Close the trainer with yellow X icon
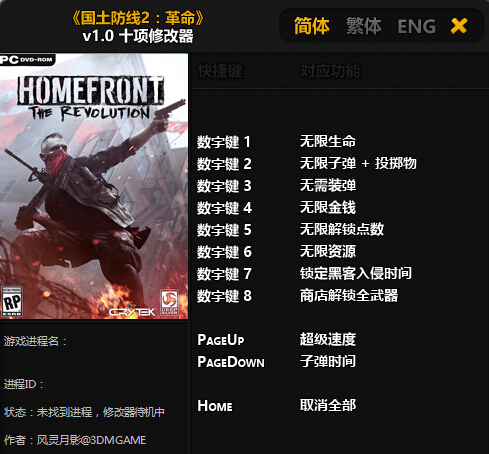This screenshot has height=454, width=489. coord(459,26)
